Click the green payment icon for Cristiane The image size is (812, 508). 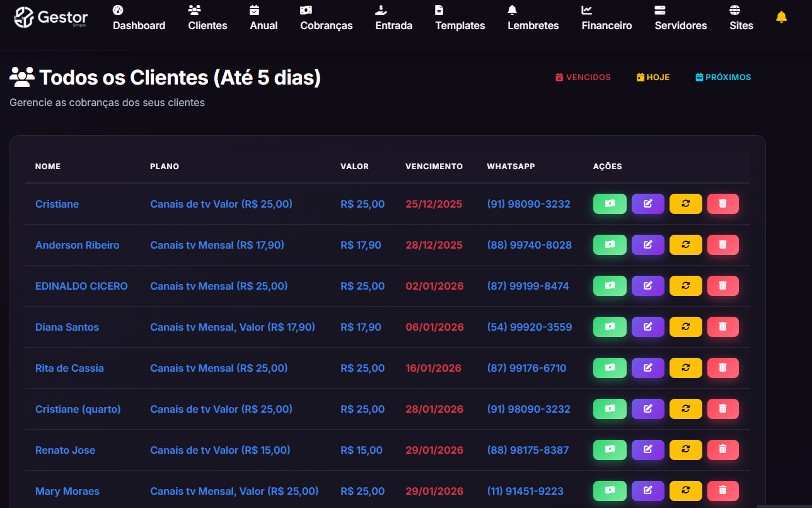609,203
